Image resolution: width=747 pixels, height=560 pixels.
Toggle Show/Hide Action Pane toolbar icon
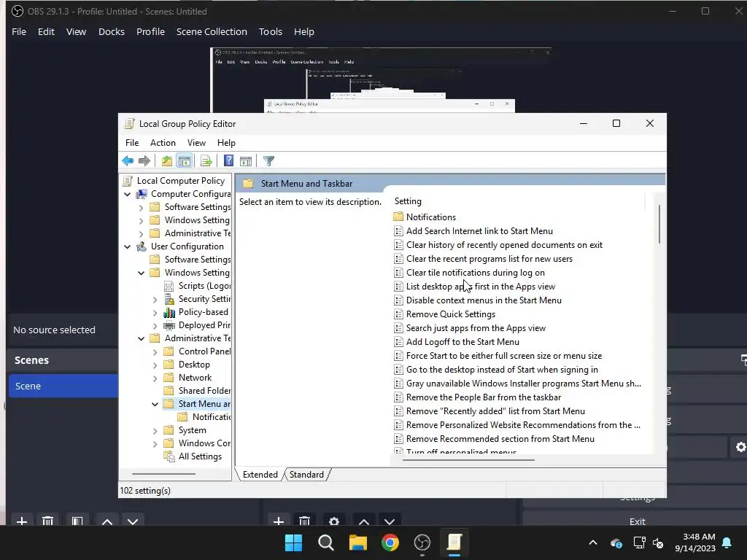[246, 161]
